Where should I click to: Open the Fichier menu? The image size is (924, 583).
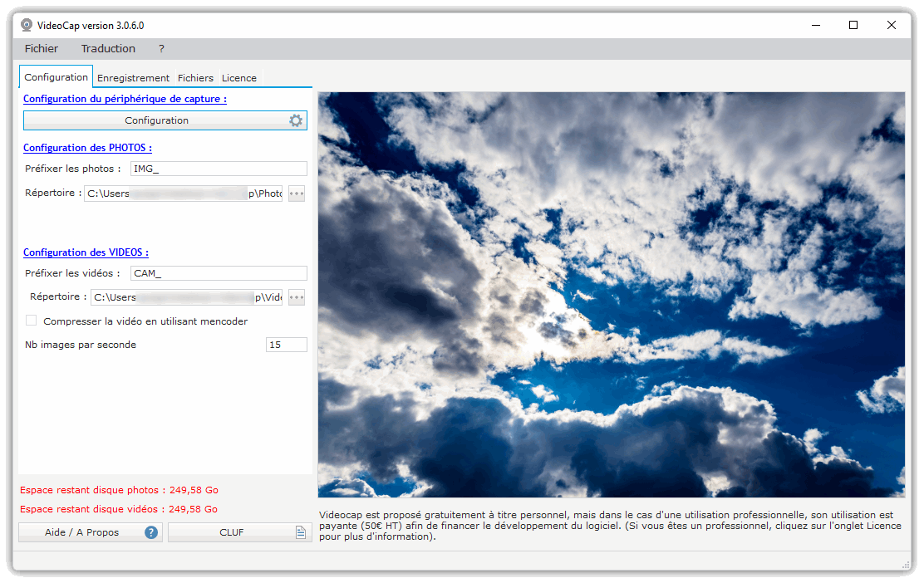pos(42,49)
